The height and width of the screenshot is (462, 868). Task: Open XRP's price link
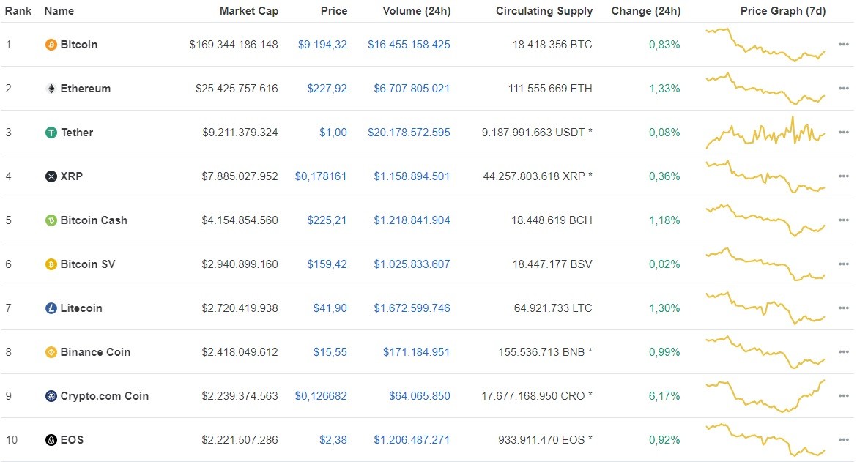pos(322,176)
